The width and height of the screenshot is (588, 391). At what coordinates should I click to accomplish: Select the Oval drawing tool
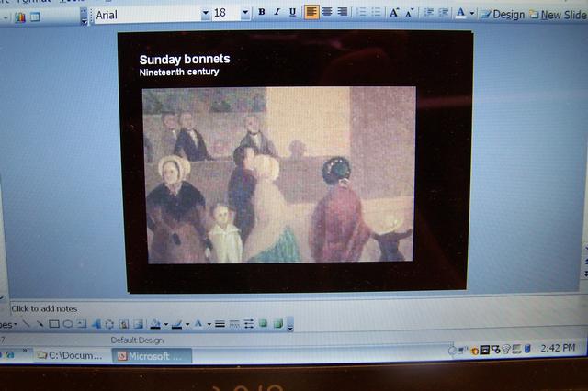[x=68, y=324]
